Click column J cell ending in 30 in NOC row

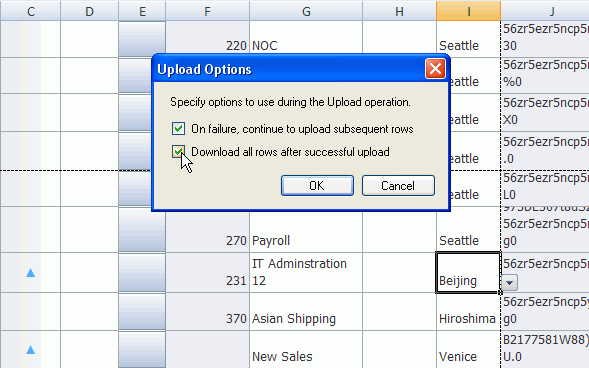click(x=545, y=39)
